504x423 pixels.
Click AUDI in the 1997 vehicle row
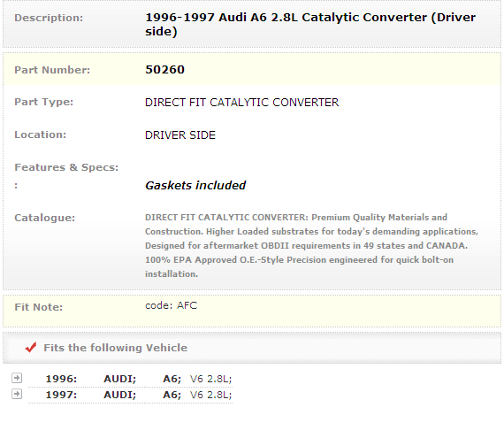pos(120,395)
